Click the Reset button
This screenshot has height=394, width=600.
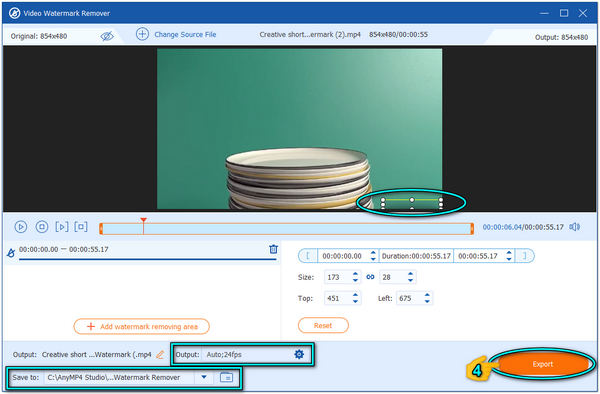coord(323,326)
